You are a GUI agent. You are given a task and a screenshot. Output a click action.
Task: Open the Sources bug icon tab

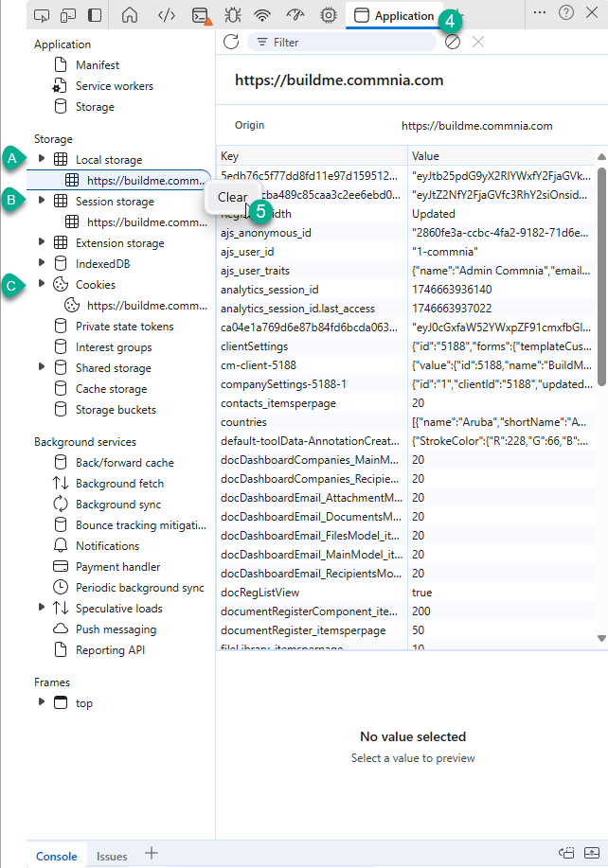pyautogui.click(x=232, y=14)
